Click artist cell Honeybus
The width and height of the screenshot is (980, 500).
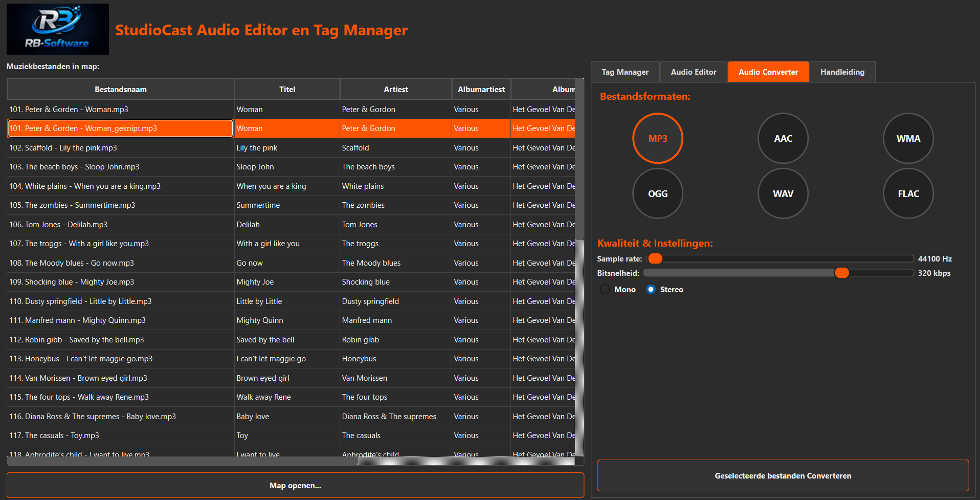coord(396,359)
